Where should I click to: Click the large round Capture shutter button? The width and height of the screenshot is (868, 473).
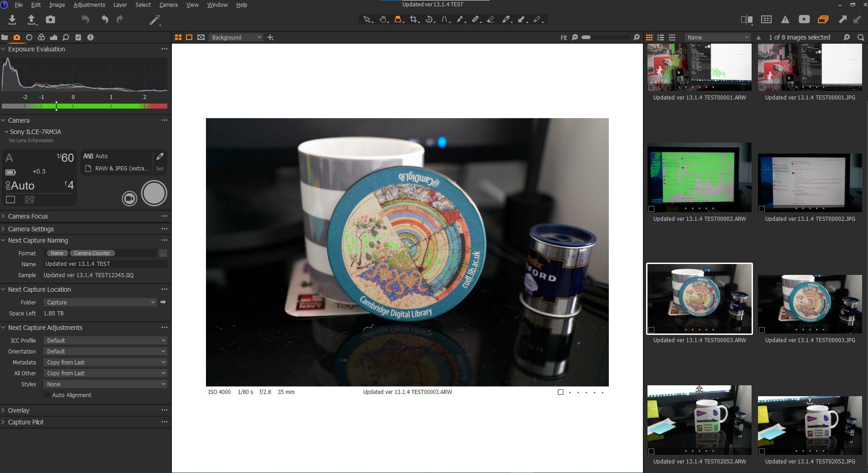click(x=154, y=193)
